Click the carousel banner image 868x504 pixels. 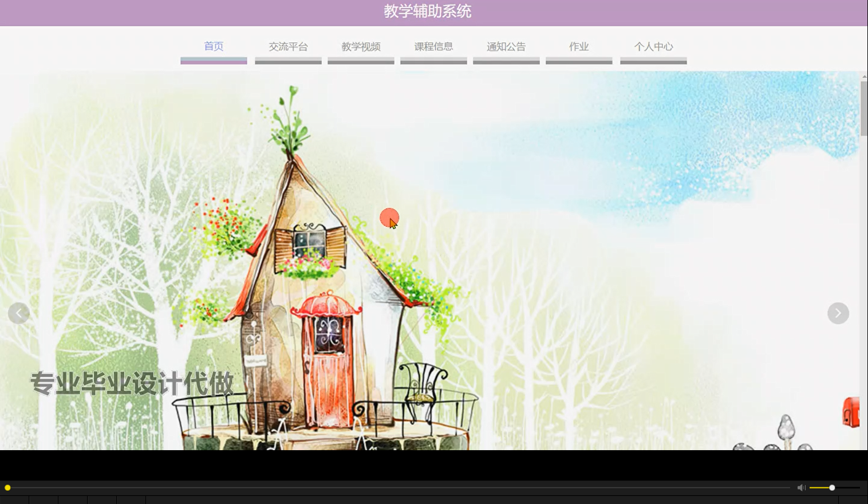(429, 258)
